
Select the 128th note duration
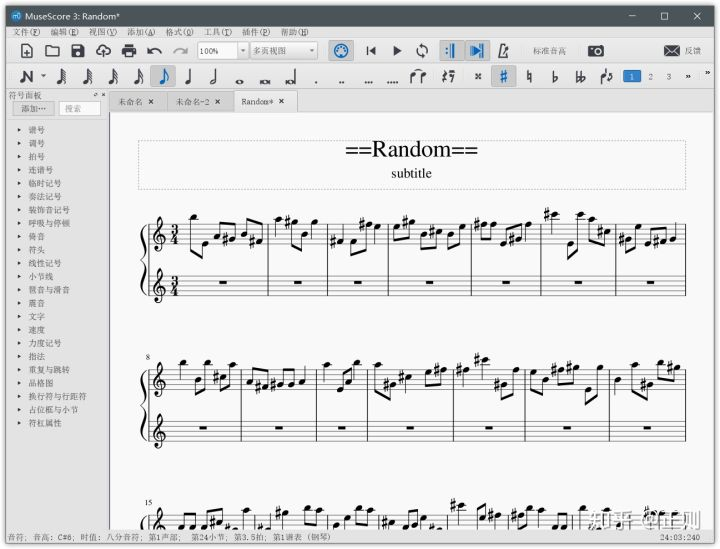coord(62,77)
